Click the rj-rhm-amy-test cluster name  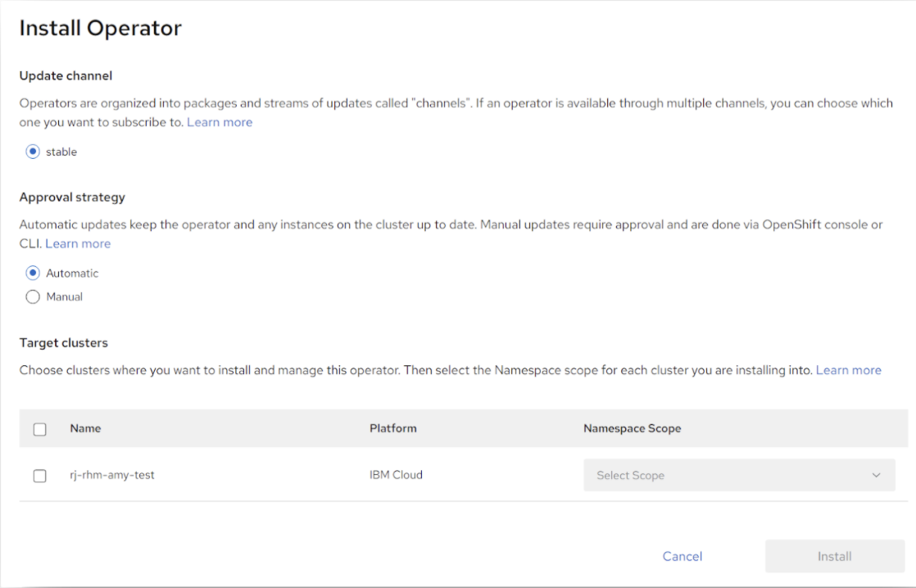[x=112, y=475]
